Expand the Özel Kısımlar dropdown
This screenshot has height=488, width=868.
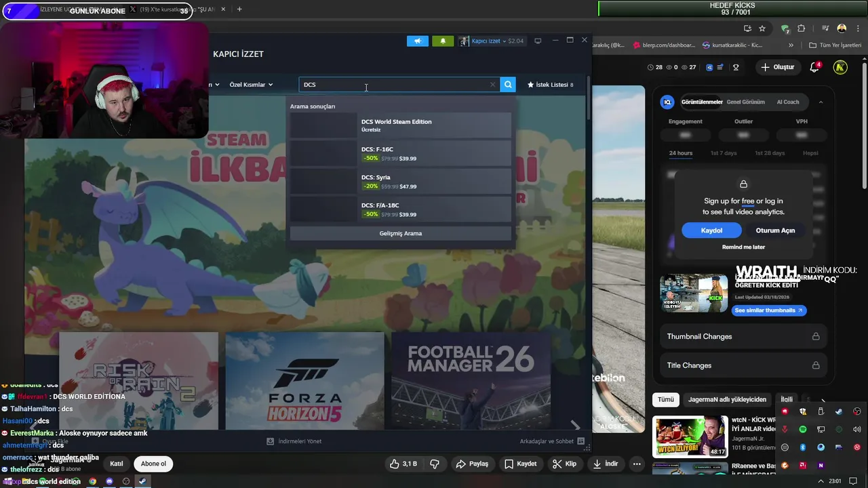click(x=251, y=85)
